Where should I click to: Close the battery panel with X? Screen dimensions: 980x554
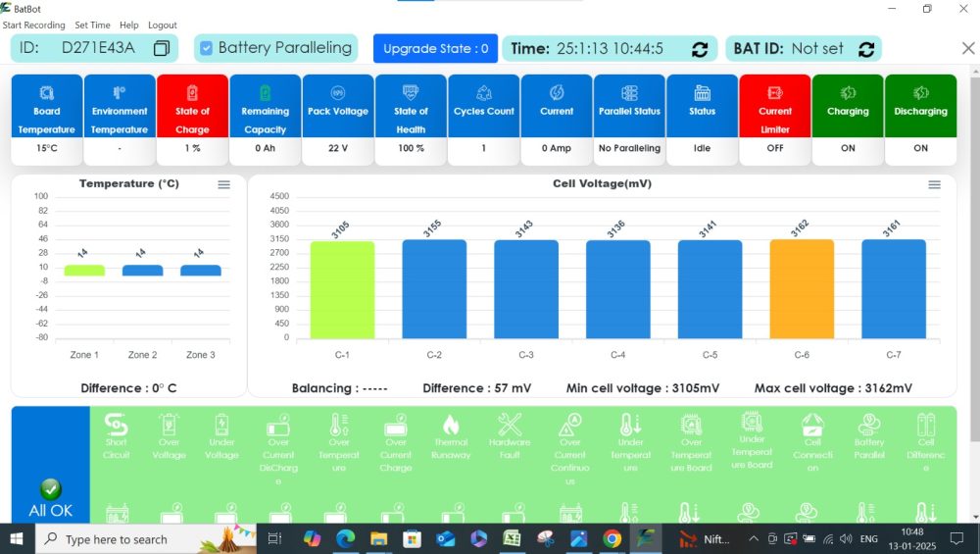click(x=968, y=48)
